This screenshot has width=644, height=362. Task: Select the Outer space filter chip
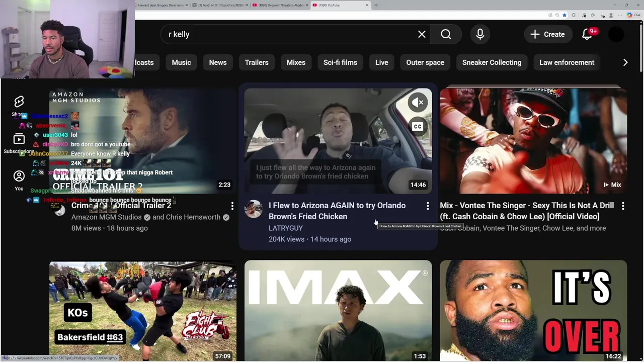[x=425, y=62]
